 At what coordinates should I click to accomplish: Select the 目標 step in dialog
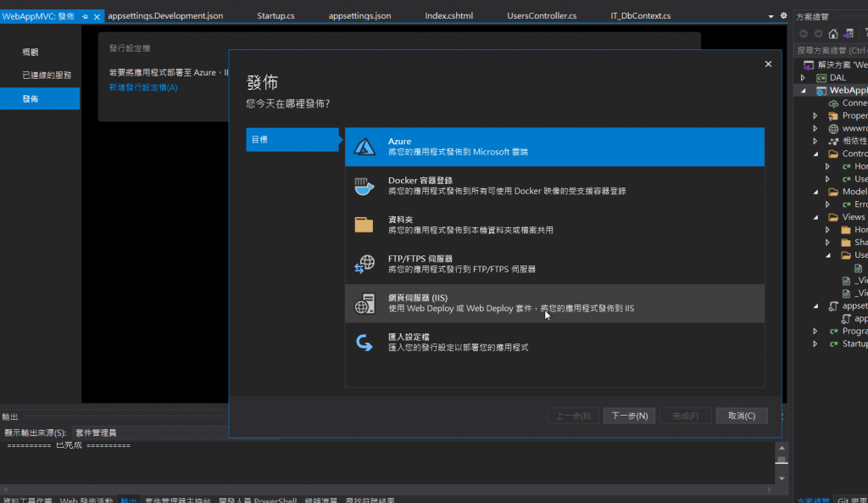coord(292,140)
